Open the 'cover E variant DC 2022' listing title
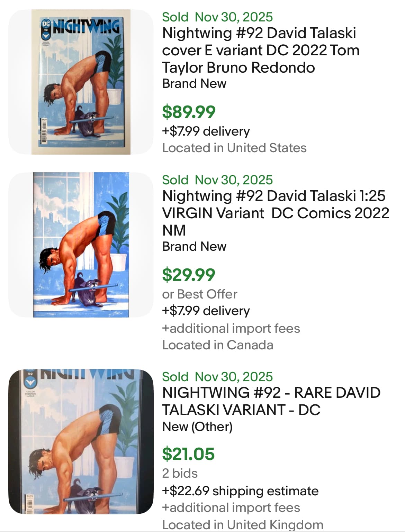Viewport: 405px width, 532px height. pos(261,51)
